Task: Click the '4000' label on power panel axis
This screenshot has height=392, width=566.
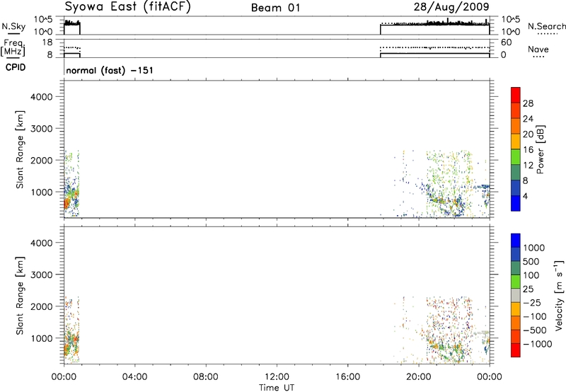Action: click(x=42, y=97)
